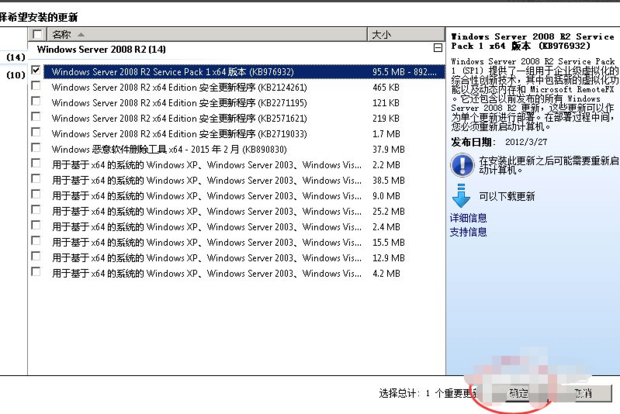The width and height of the screenshot is (620, 414).
Task: Check the checkbox for the 25.2 MB update
Action: point(36,210)
